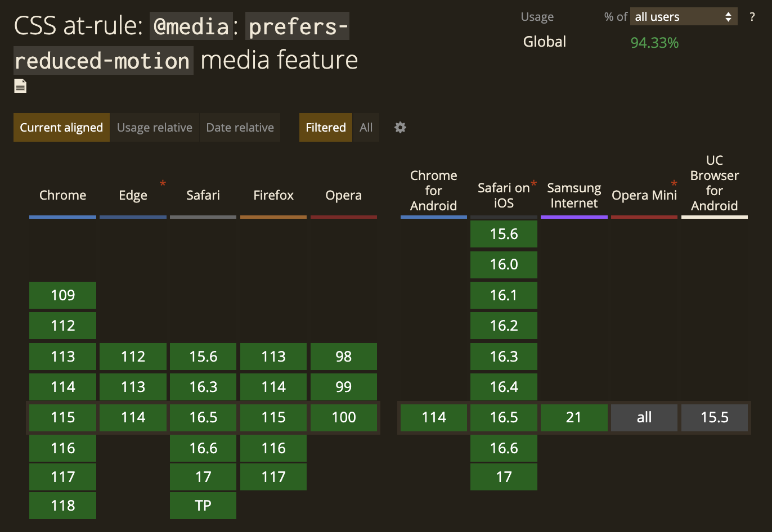Click the red asterisk above Edge column
The width and height of the screenshot is (772, 532).
click(163, 183)
